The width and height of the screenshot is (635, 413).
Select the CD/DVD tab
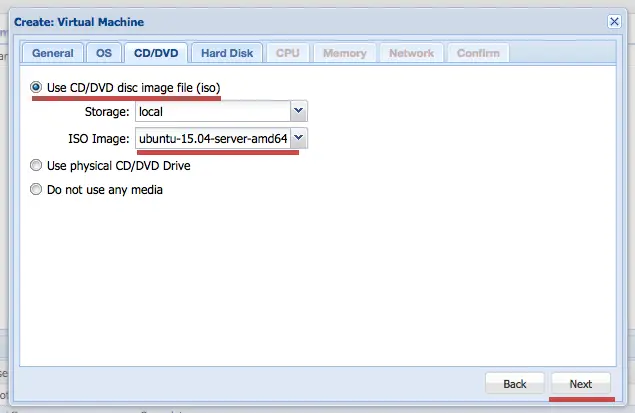(156, 53)
